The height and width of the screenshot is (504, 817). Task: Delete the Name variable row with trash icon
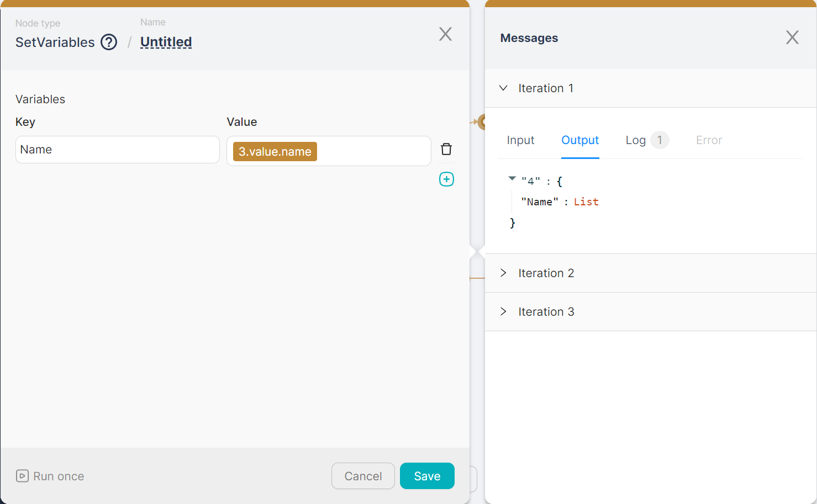point(446,149)
